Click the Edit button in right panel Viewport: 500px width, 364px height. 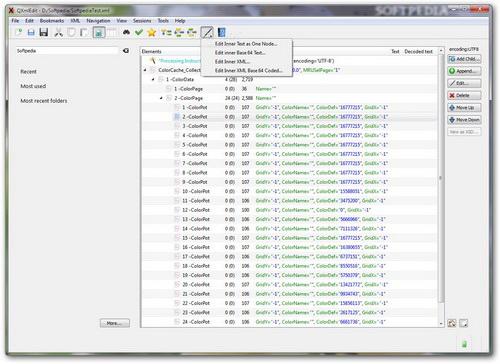tap(464, 83)
